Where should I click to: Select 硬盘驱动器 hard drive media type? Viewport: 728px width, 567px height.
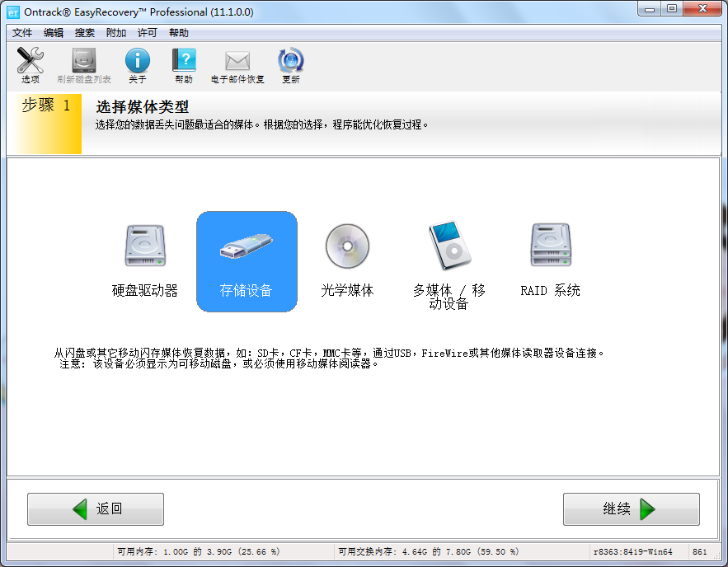tap(145, 260)
